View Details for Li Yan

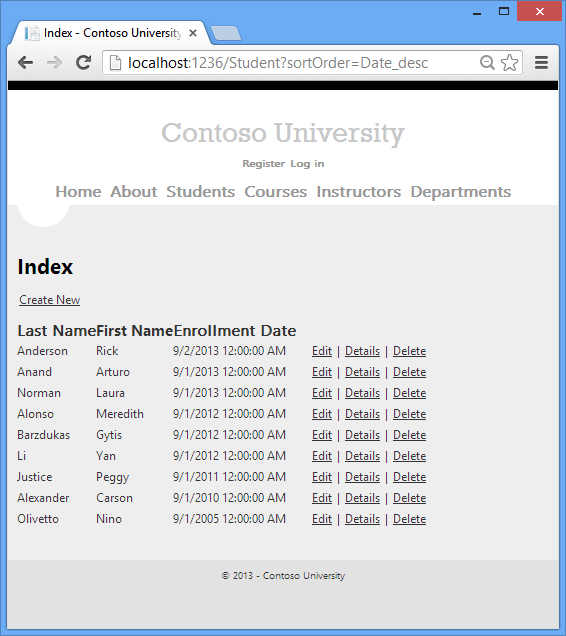pyautogui.click(x=362, y=456)
